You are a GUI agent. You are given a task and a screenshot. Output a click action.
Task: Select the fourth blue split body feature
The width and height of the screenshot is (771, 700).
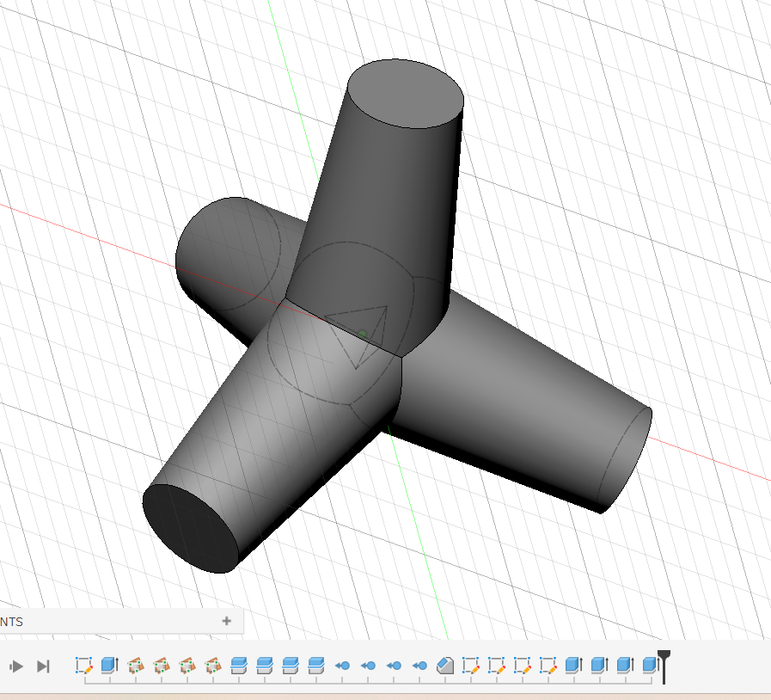coord(316,666)
